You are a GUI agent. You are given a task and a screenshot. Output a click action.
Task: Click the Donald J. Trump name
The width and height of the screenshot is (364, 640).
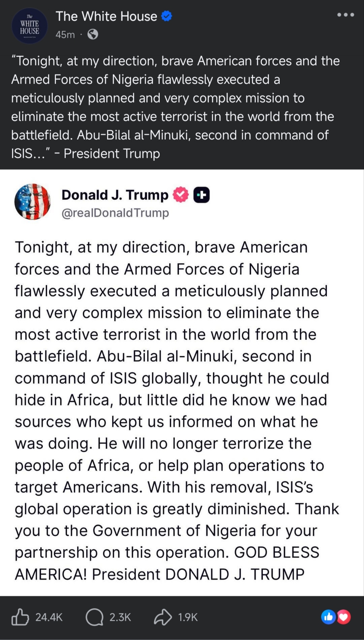coord(115,195)
